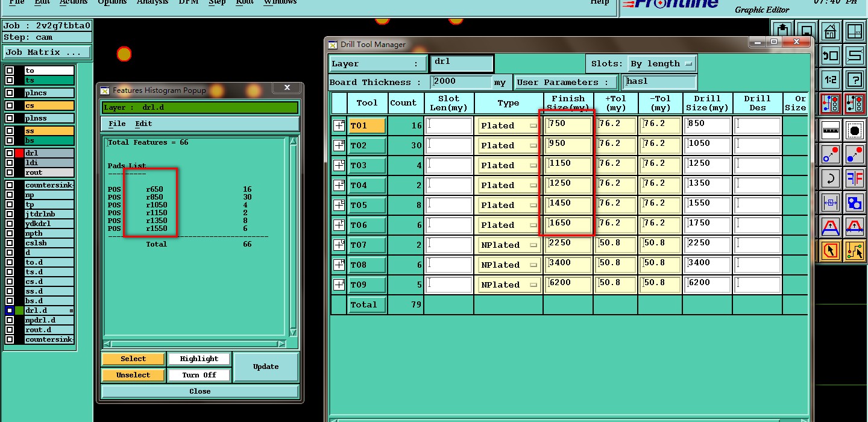Viewport: 868px width, 422px height.
Task: Open the Windows menu in main menubar
Action: [280, 2]
